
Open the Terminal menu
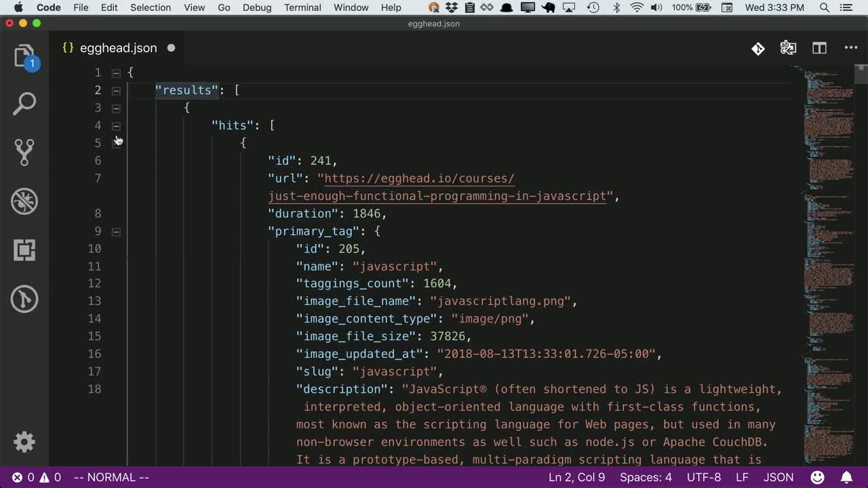tap(302, 7)
